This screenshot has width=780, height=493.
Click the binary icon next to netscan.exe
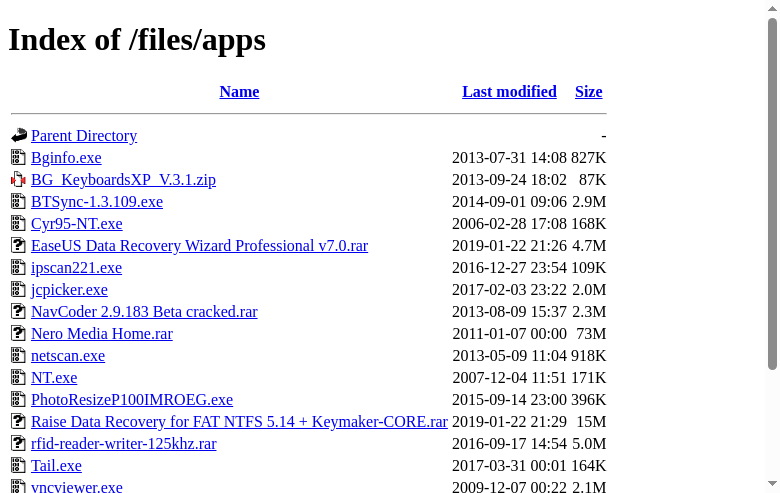[x=18, y=355]
